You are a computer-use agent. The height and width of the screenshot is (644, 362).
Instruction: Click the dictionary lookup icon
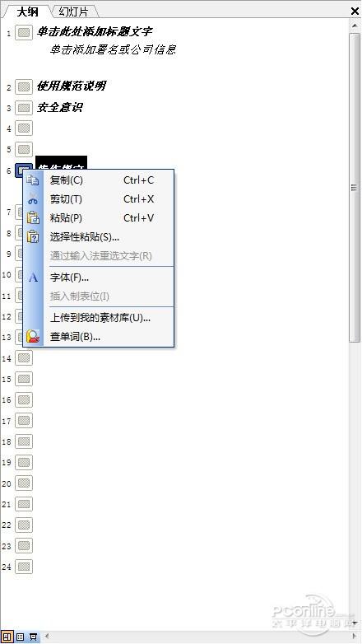pos(33,337)
